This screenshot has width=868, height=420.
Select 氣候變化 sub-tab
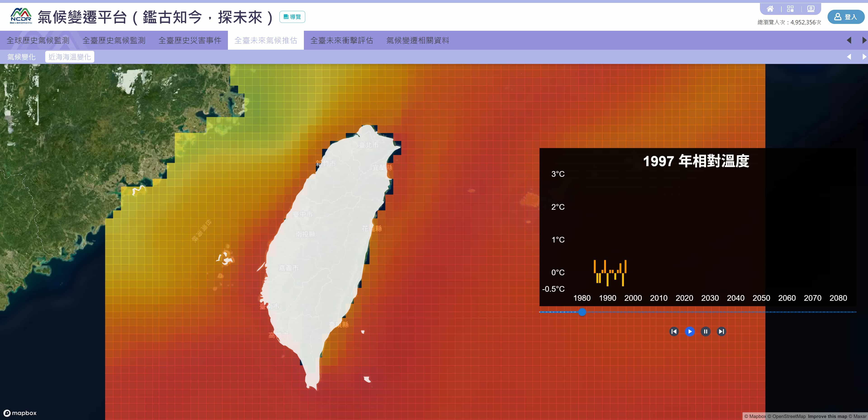(x=21, y=57)
